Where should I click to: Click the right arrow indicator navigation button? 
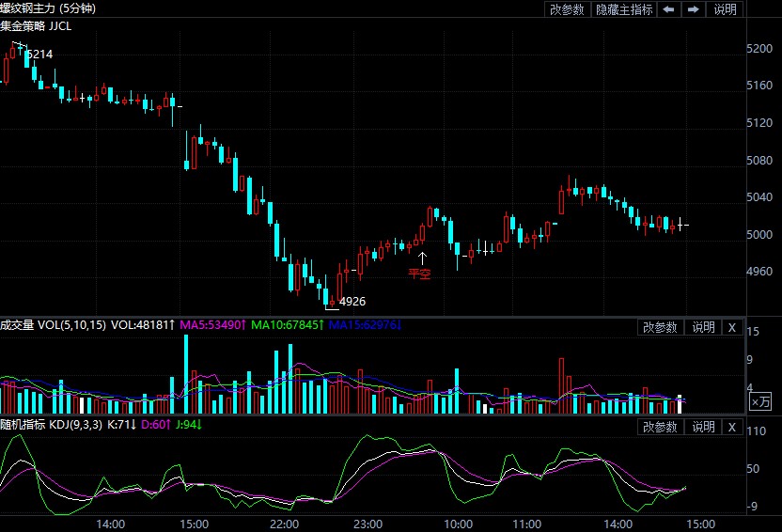[693, 9]
